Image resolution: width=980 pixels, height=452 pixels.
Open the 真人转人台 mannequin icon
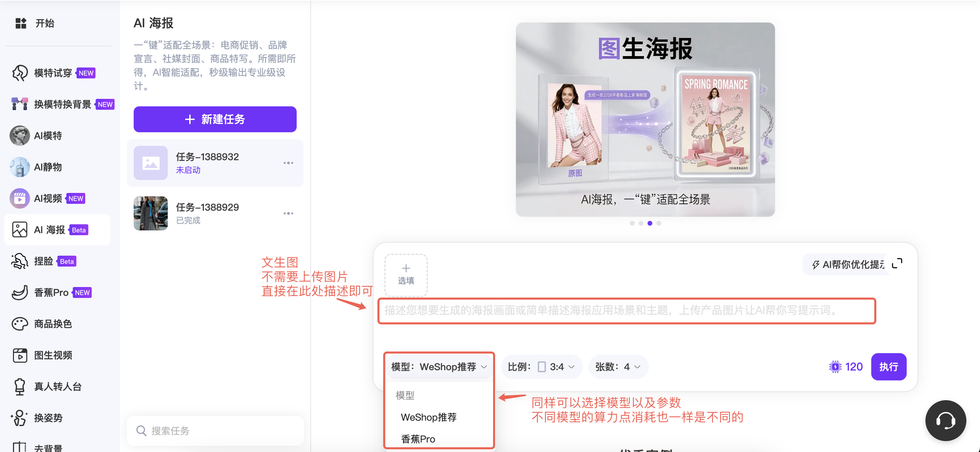19,386
